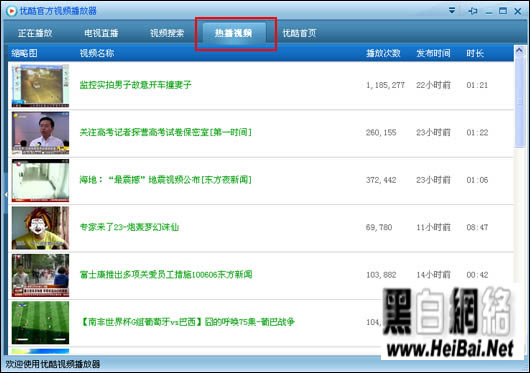Open the 电视直播 tab
The width and height of the screenshot is (530, 373).
(101, 33)
